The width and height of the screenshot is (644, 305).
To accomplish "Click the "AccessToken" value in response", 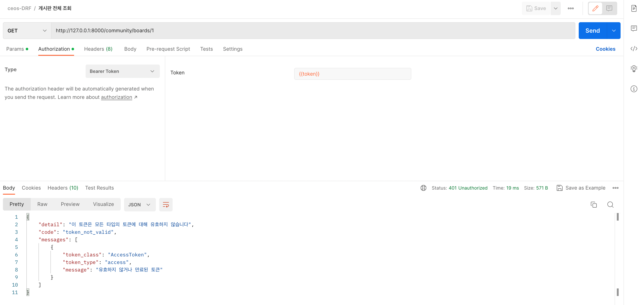I will tap(127, 255).
